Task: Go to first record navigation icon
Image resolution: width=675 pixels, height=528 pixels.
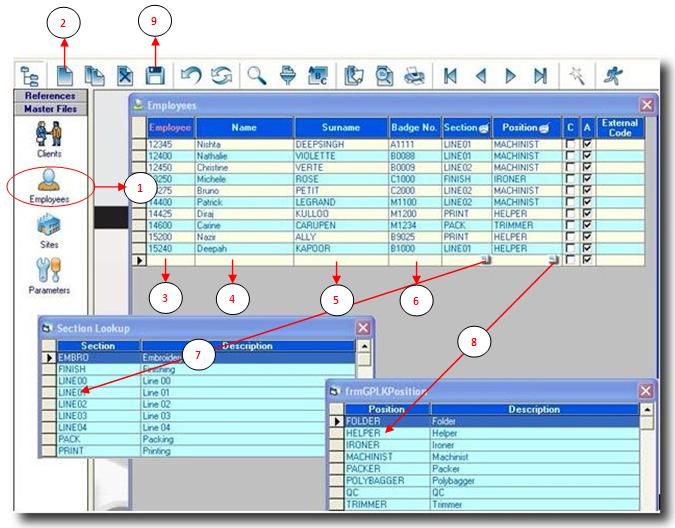Action: pyautogui.click(x=452, y=75)
